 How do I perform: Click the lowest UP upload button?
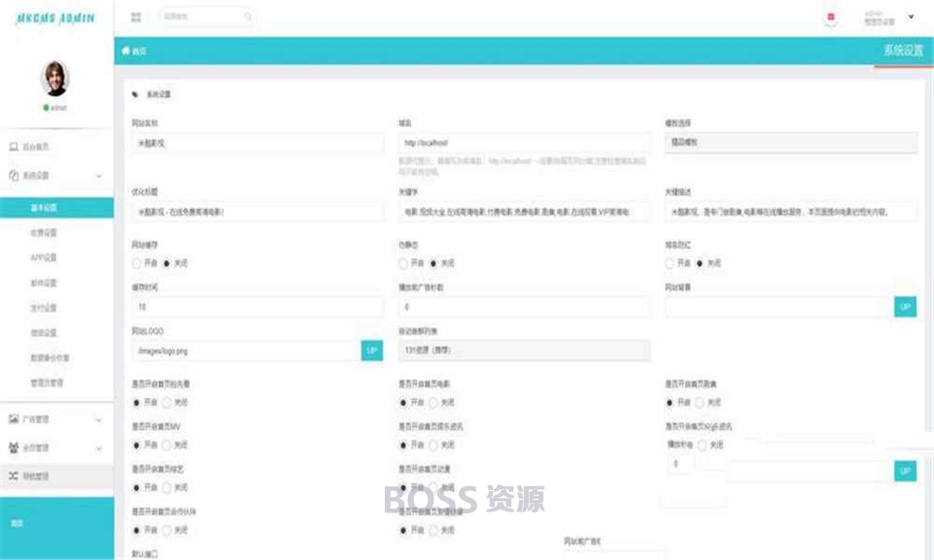tap(905, 470)
